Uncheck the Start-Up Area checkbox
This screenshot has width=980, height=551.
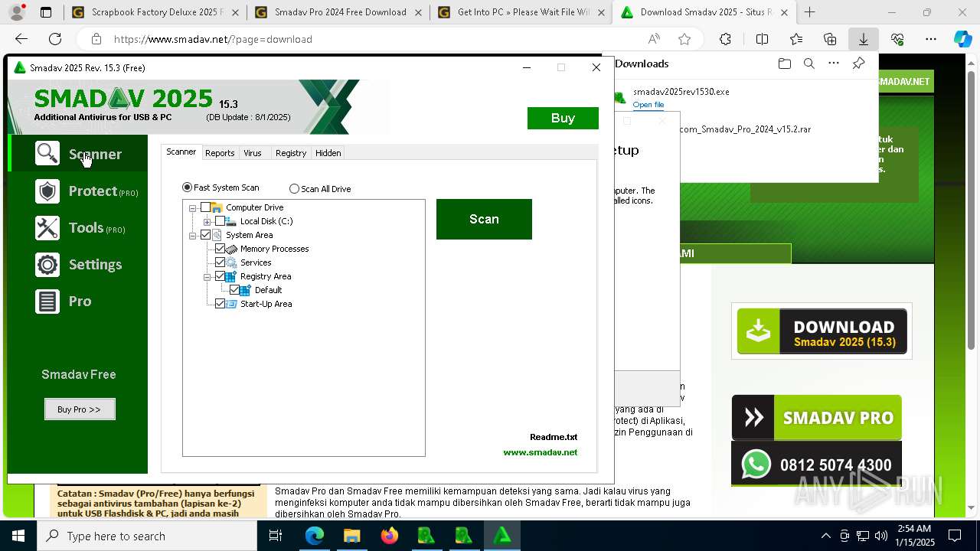tap(220, 304)
